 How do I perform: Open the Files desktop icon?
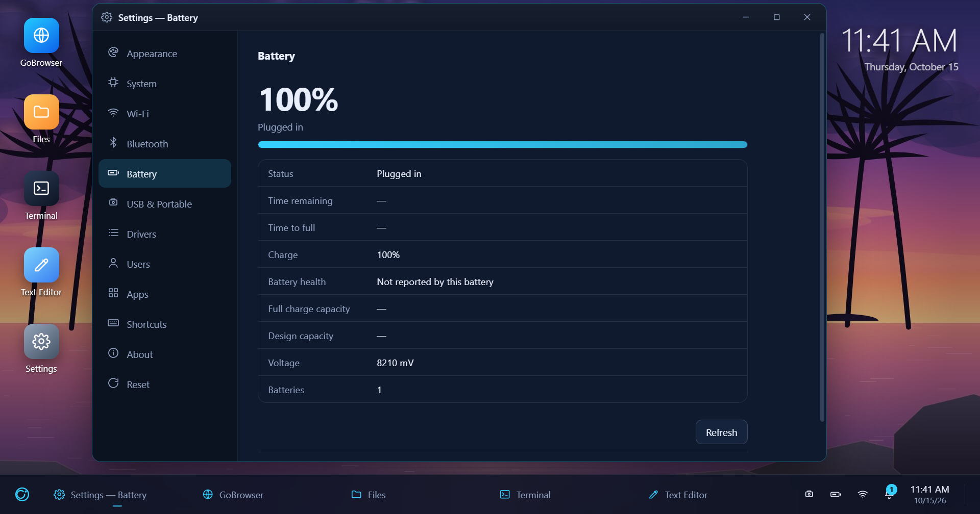click(x=41, y=120)
